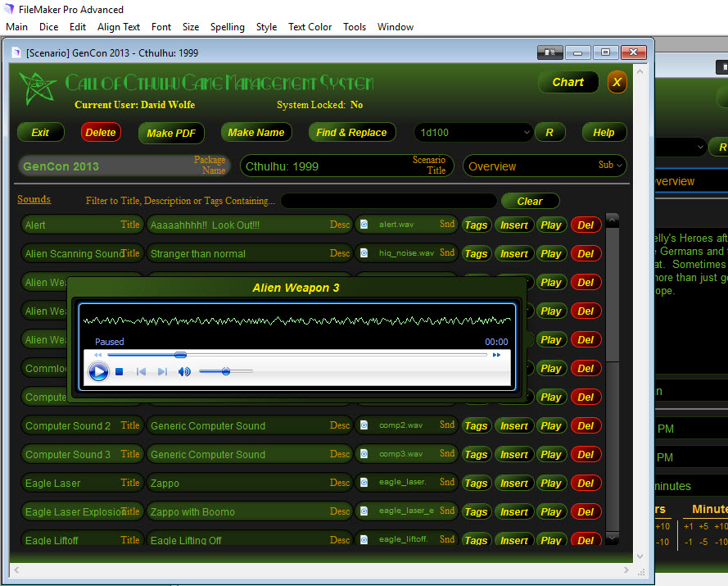Open Tags for Computer Sound 3
728x586 pixels.
click(476, 455)
